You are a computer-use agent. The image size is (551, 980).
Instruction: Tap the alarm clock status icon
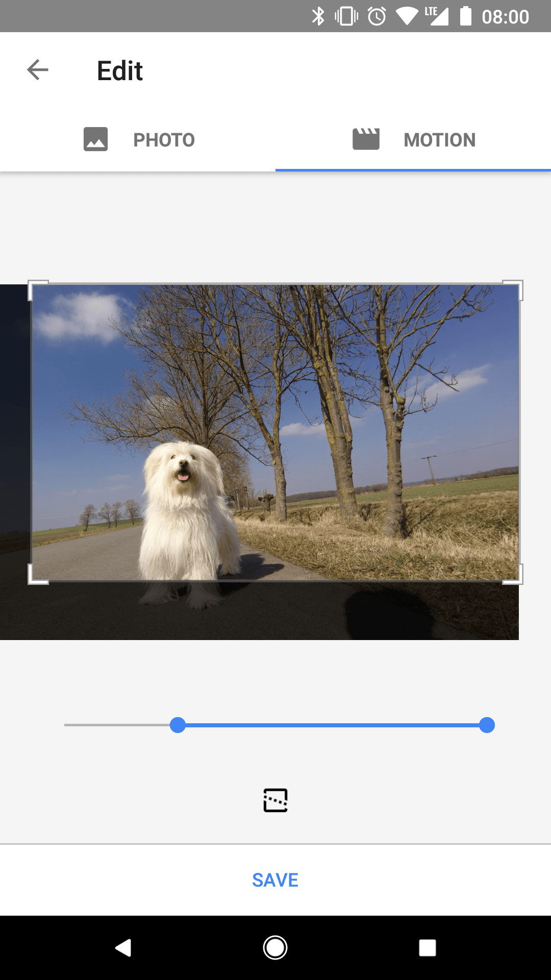click(377, 16)
